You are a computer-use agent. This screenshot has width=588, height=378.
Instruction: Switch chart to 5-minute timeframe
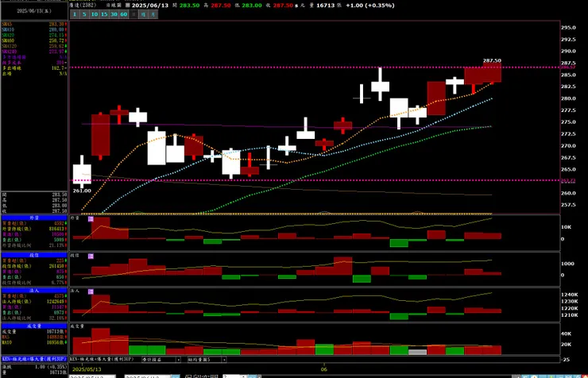84,14
